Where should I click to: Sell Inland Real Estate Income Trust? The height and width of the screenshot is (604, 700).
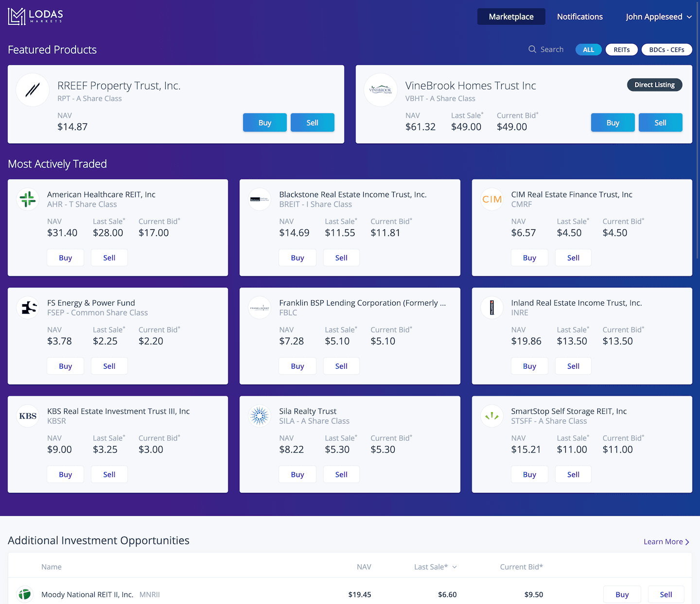point(574,366)
